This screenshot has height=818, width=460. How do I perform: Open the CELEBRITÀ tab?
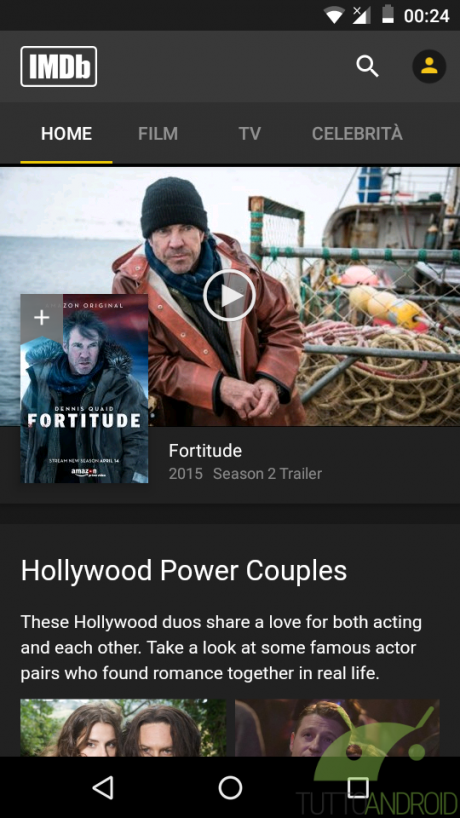[357, 133]
